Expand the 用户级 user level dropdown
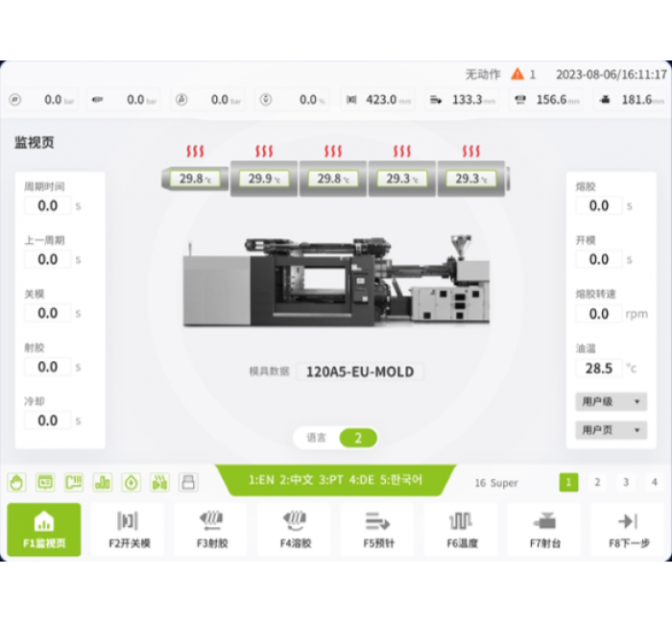The height and width of the screenshot is (624, 672). (x=611, y=402)
